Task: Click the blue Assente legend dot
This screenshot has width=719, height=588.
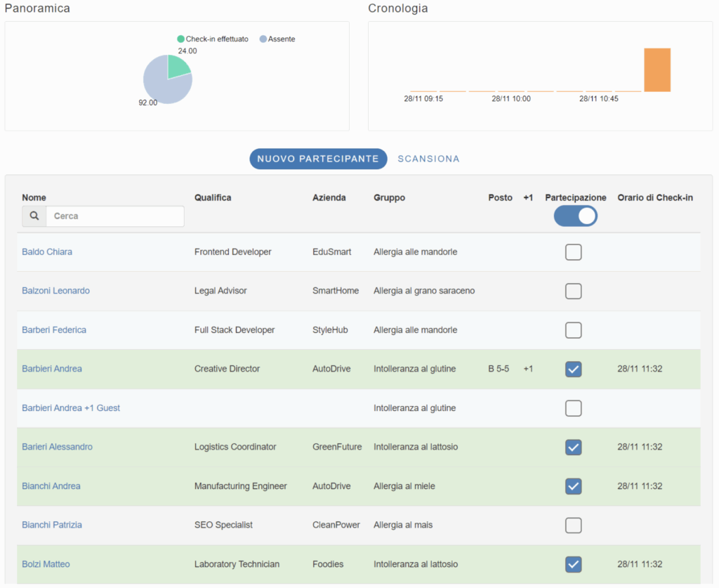Action: (263, 39)
